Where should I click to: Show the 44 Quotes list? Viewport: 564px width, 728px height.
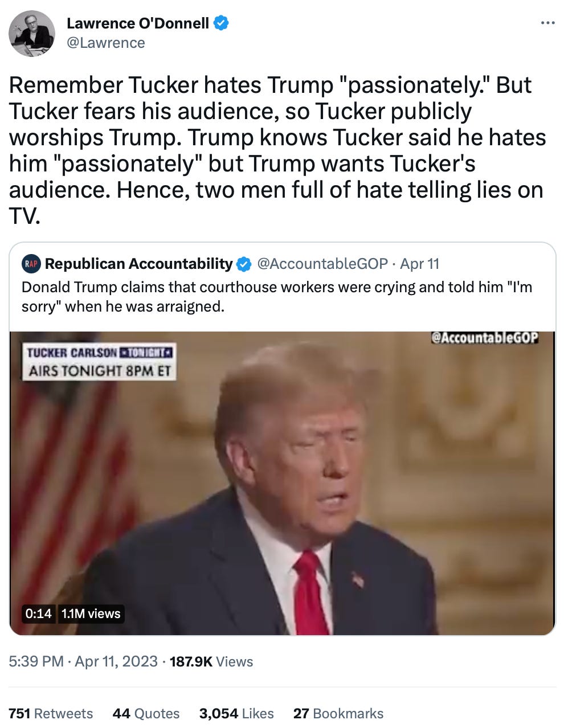coord(146,714)
